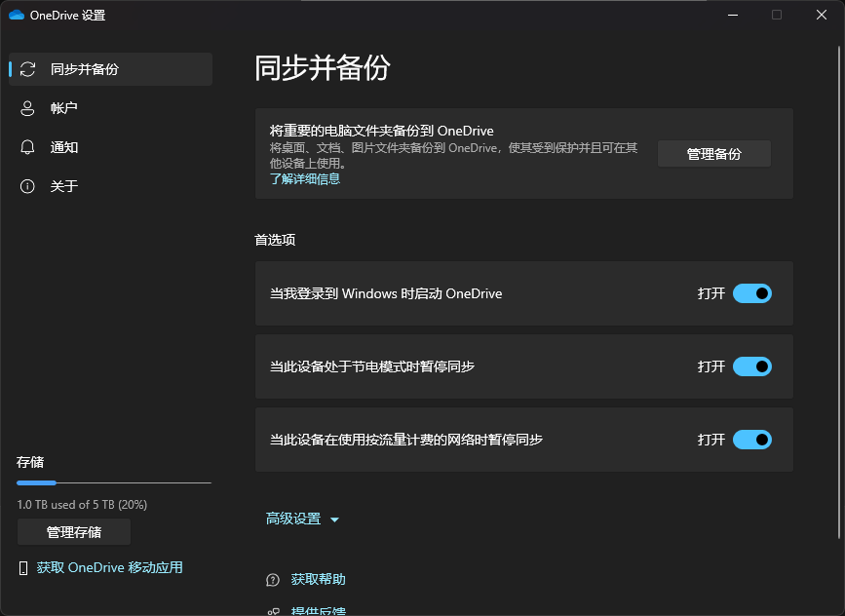Toggle off launching OneDrive at Windows sign-in
The height and width of the screenshot is (616, 845).
click(x=752, y=293)
